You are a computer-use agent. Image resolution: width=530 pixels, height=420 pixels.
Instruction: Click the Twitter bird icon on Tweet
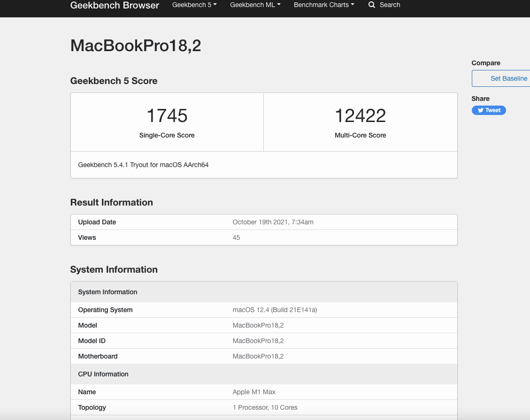pyautogui.click(x=480, y=110)
